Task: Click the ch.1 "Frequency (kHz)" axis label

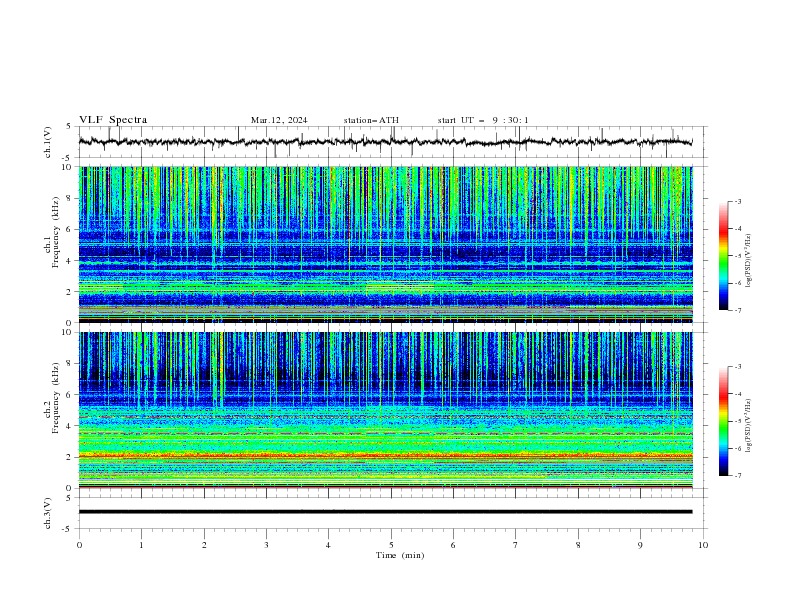Action: (55, 233)
